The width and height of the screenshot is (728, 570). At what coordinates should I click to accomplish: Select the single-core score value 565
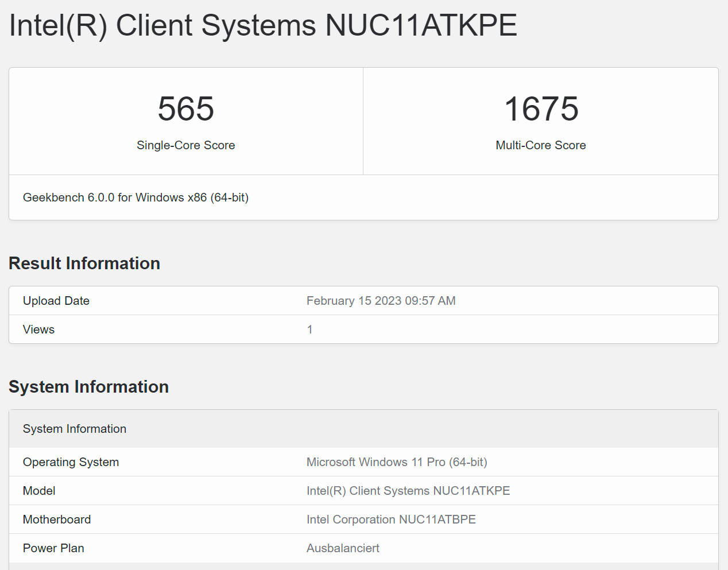click(186, 108)
